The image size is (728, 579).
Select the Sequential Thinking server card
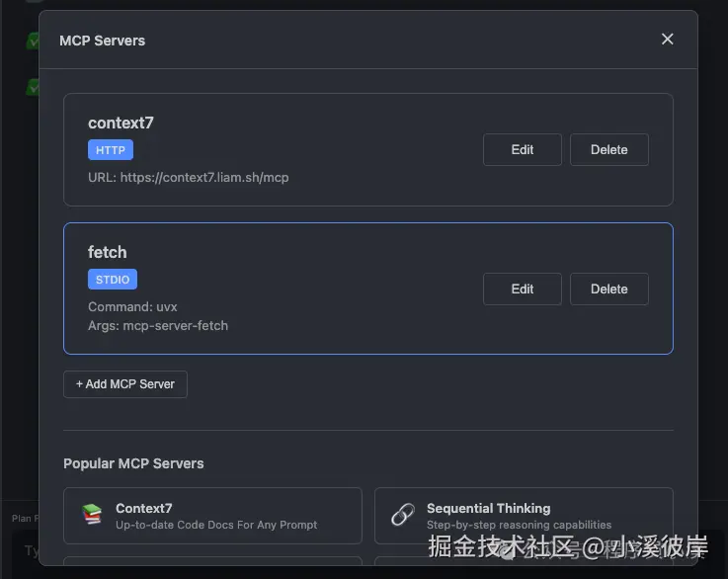tap(524, 516)
